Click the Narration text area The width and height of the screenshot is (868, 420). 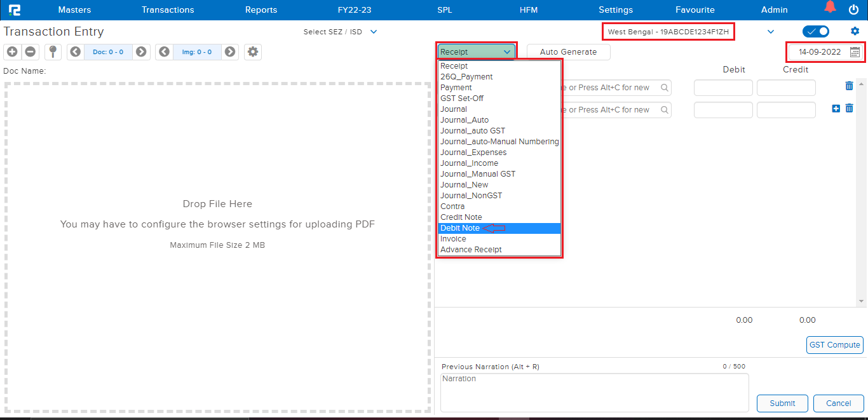click(594, 391)
